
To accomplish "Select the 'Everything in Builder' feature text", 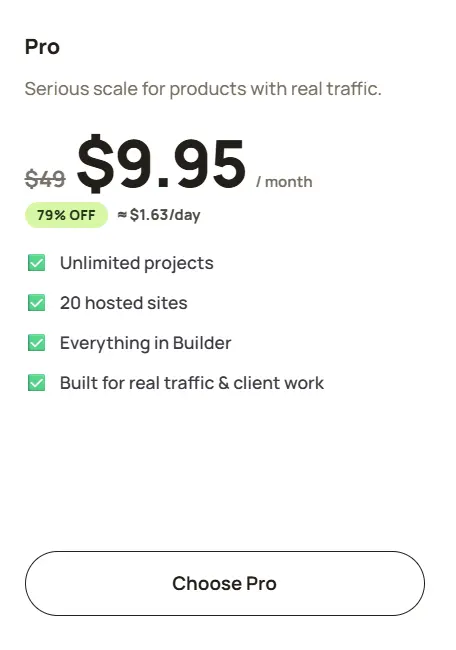I will pos(146,344).
